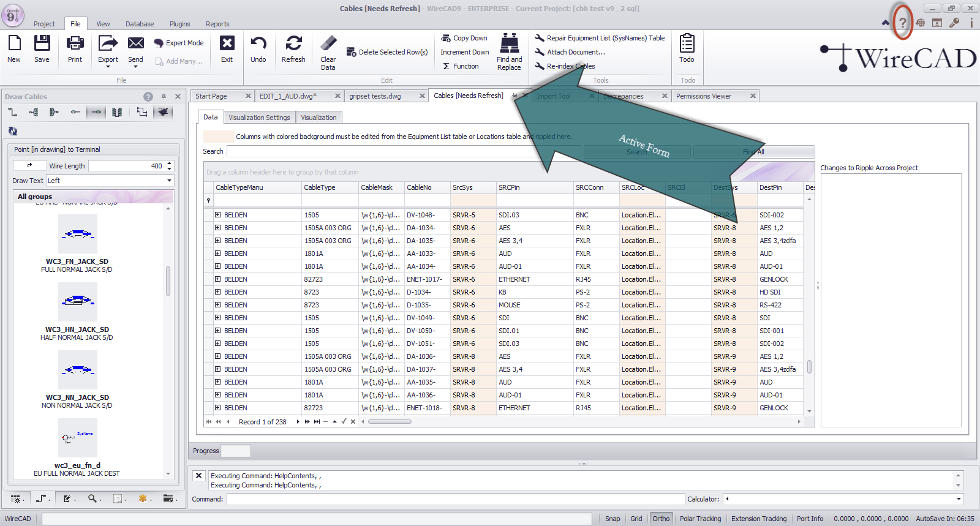Toggle Expert Mode
The image size is (980, 526).
pos(179,43)
